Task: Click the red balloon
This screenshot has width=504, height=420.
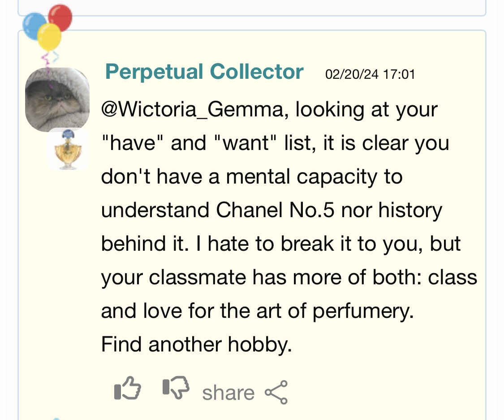Action: pyautogui.click(x=60, y=17)
